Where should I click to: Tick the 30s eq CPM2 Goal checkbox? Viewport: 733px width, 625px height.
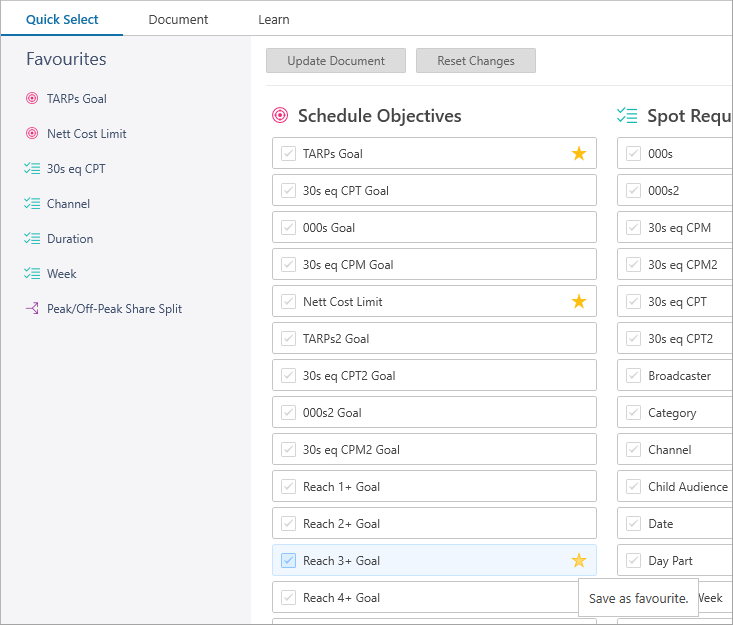(288, 449)
